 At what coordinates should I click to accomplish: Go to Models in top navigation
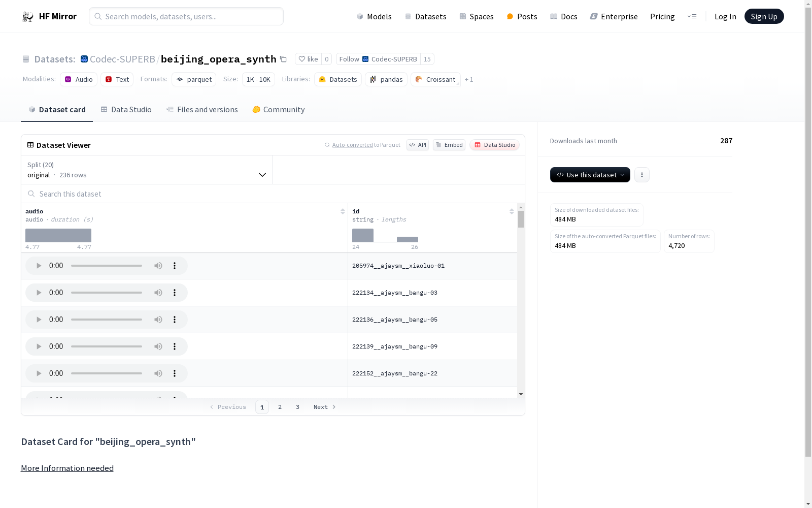tap(374, 16)
